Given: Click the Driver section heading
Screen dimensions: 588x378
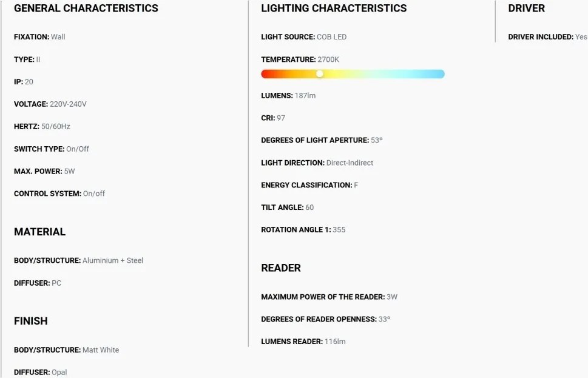Looking at the screenshot, I should click(526, 8).
